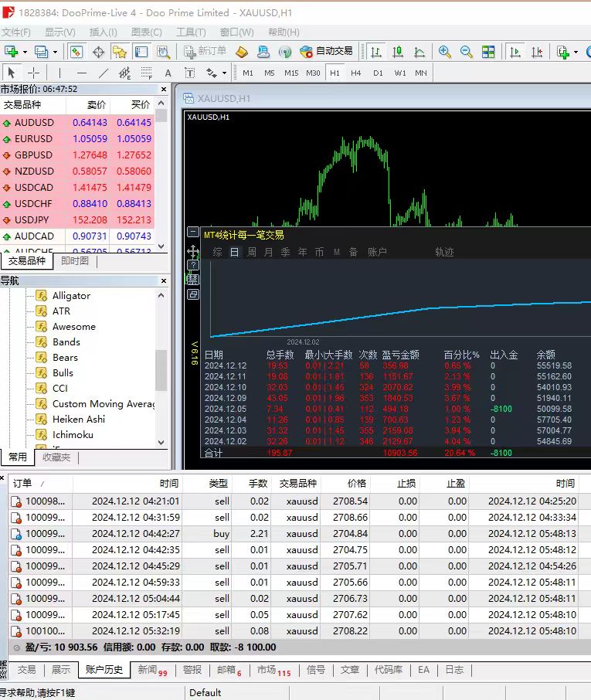
Task: Toggle the chart auto scroll button
Action: (x=515, y=52)
